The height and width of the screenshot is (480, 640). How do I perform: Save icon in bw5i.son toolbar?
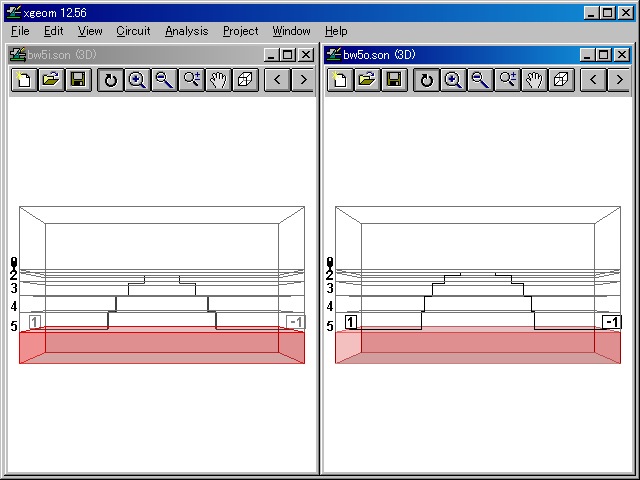tap(78, 80)
